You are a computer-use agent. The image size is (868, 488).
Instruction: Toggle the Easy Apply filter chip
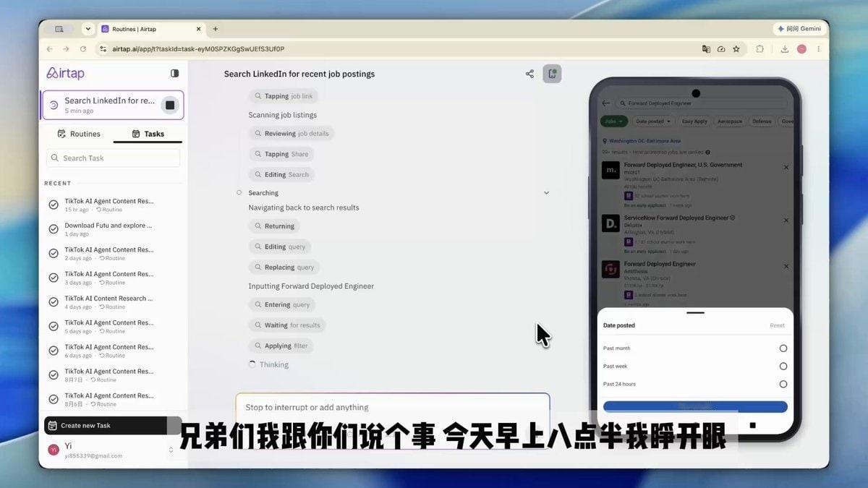click(x=694, y=121)
